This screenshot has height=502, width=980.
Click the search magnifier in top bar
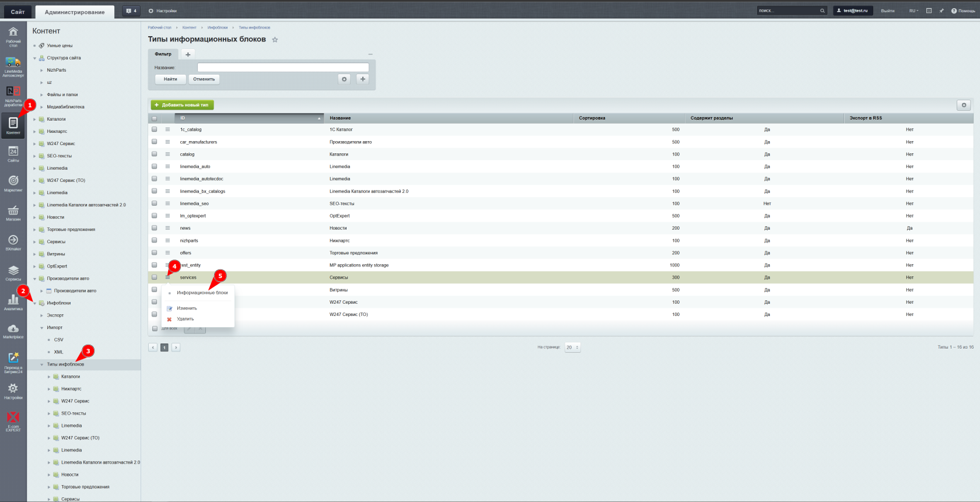click(x=822, y=10)
